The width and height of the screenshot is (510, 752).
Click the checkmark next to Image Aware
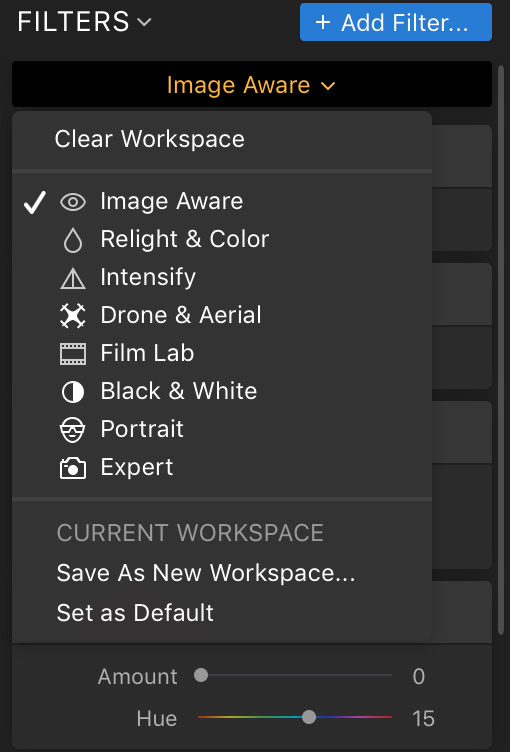[x=35, y=202]
